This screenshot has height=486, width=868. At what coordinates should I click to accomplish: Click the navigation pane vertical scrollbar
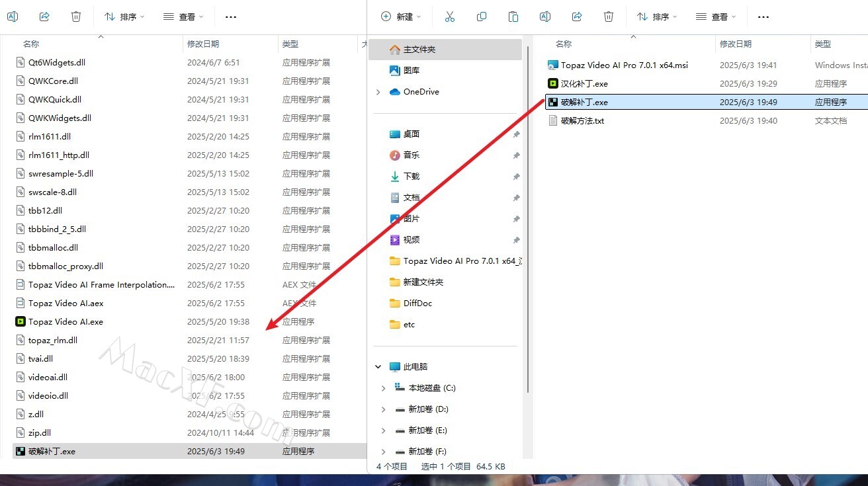tap(527, 218)
